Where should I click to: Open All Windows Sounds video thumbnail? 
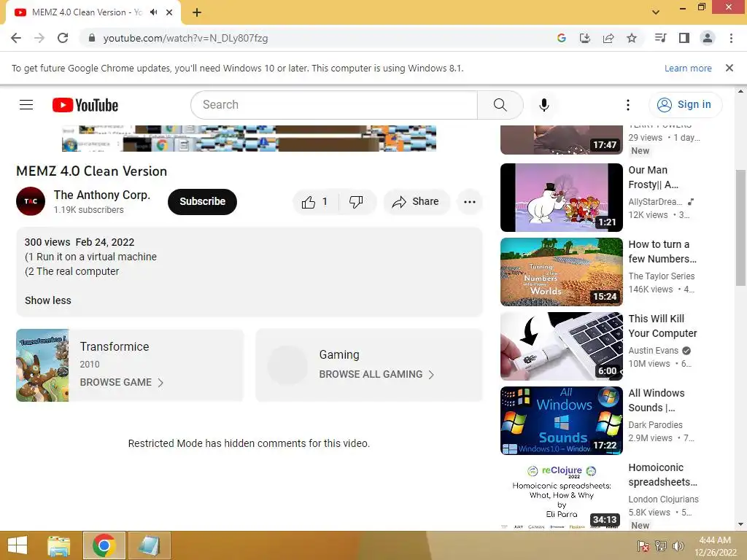click(x=561, y=421)
